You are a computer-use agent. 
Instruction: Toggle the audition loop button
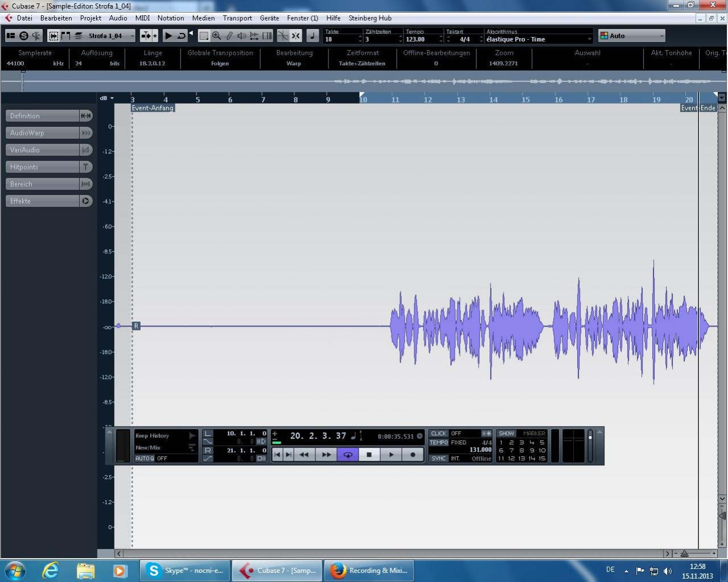(x=181, y=36)
